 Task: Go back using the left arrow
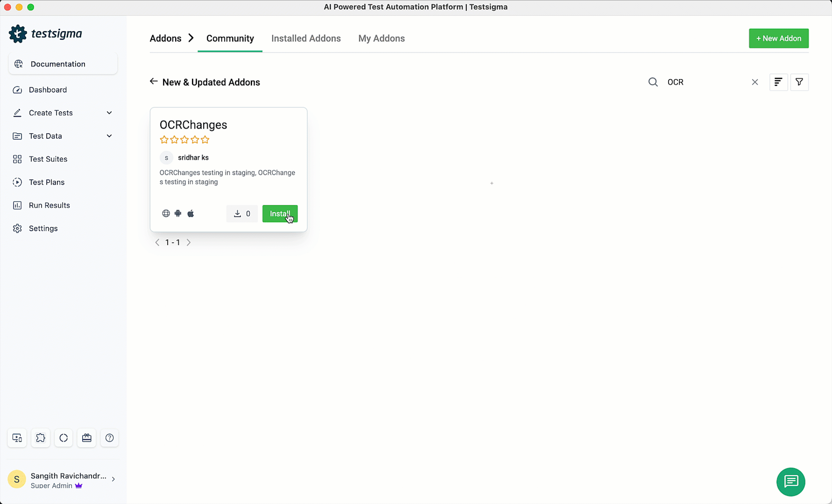point(154,81)
